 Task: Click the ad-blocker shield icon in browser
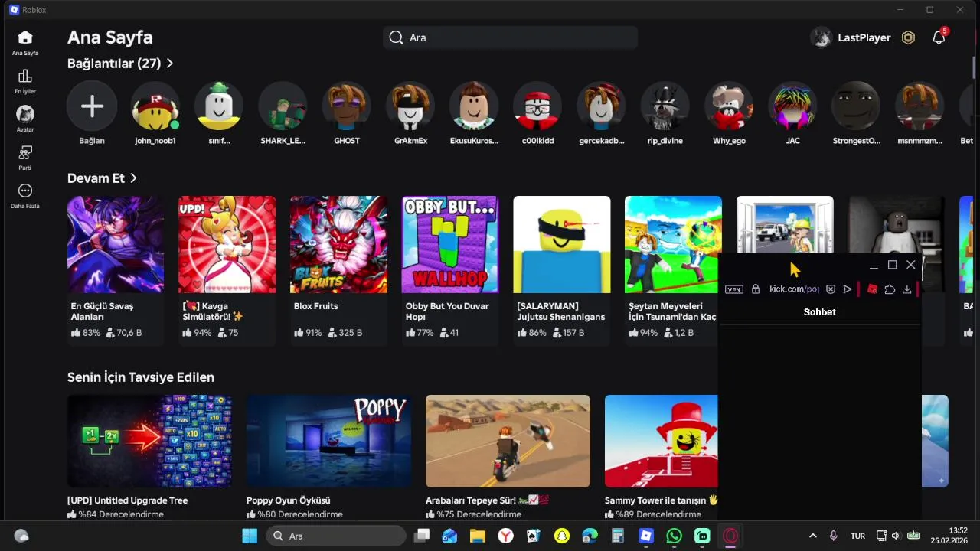tap(831, 289)
